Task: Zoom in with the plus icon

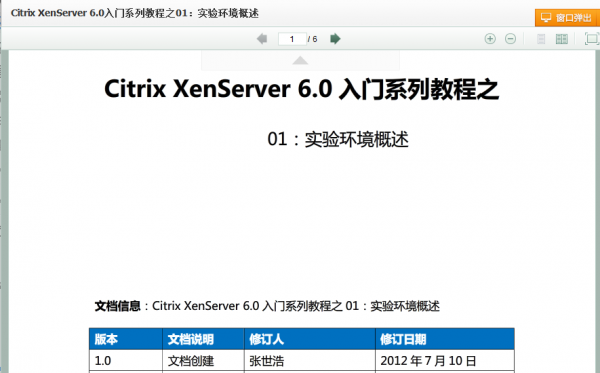Action: (x=490, y=39)
